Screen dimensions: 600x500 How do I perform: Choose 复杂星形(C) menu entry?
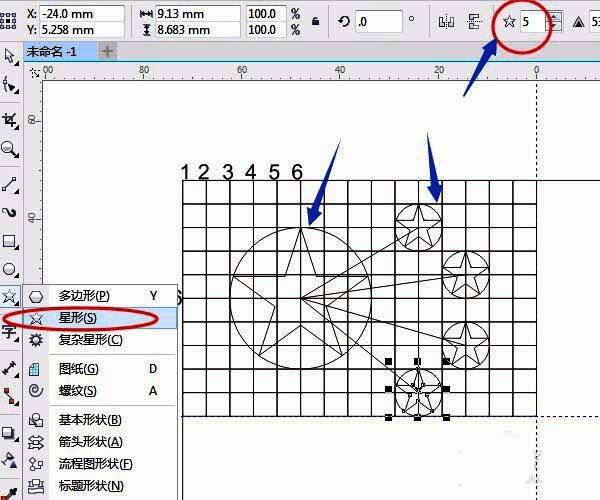(x=90, y=340)
